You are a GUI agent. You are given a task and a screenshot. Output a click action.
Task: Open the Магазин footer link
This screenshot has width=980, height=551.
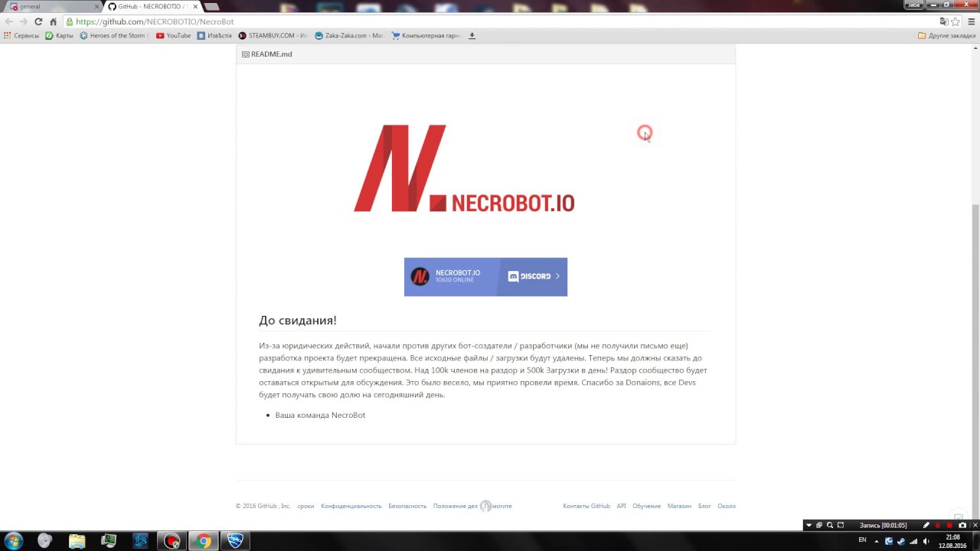(x=679, y=506)
